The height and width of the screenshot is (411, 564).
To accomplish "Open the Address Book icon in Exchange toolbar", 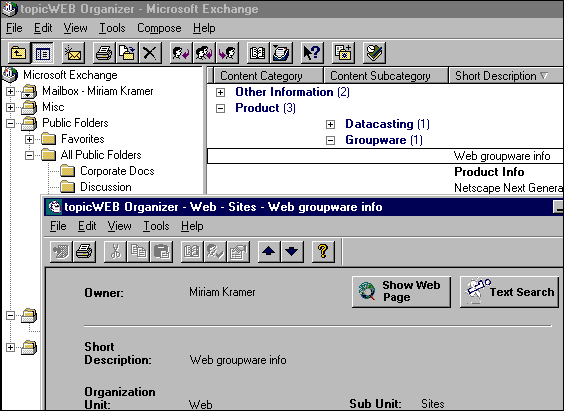I will [x=258, y=53].
